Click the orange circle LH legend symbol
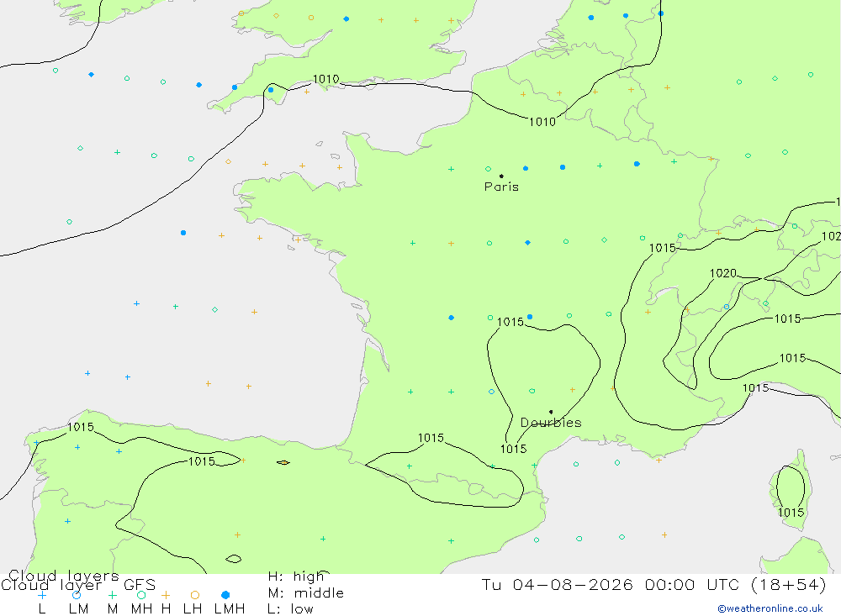Viewport: 841px width, 616px height. (x=195, y=595)
